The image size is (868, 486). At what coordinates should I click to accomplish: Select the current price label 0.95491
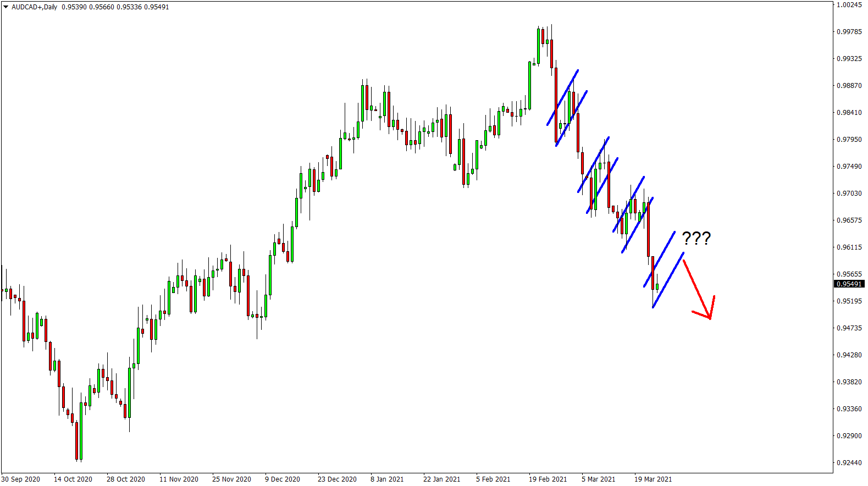click(849, 284)
